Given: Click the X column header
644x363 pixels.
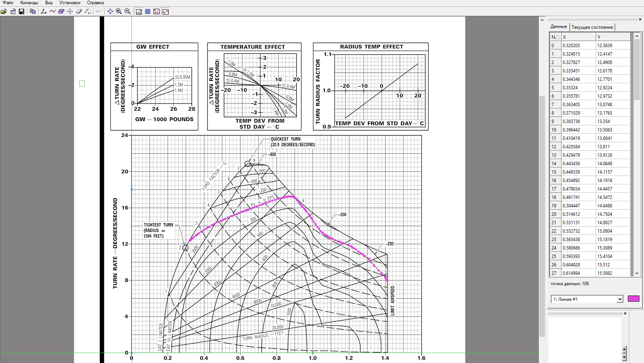Looking at the screenshot, I should click(578, 37).
